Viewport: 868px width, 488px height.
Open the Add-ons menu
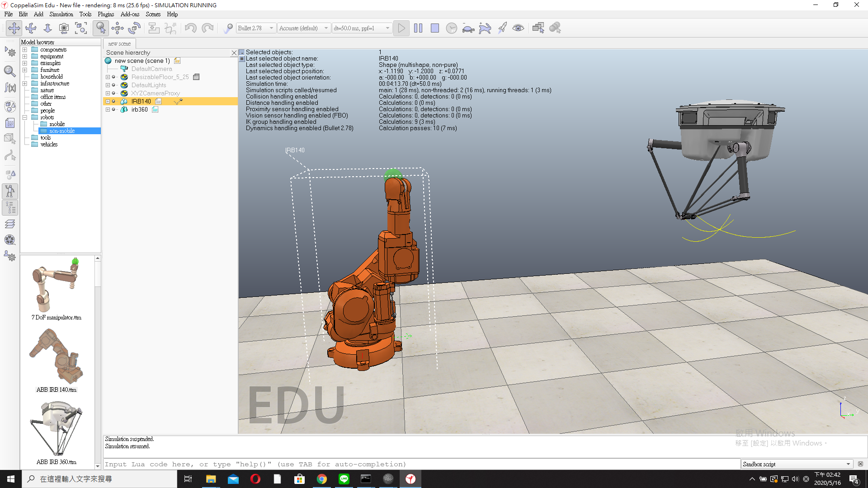tap(130, 14)
